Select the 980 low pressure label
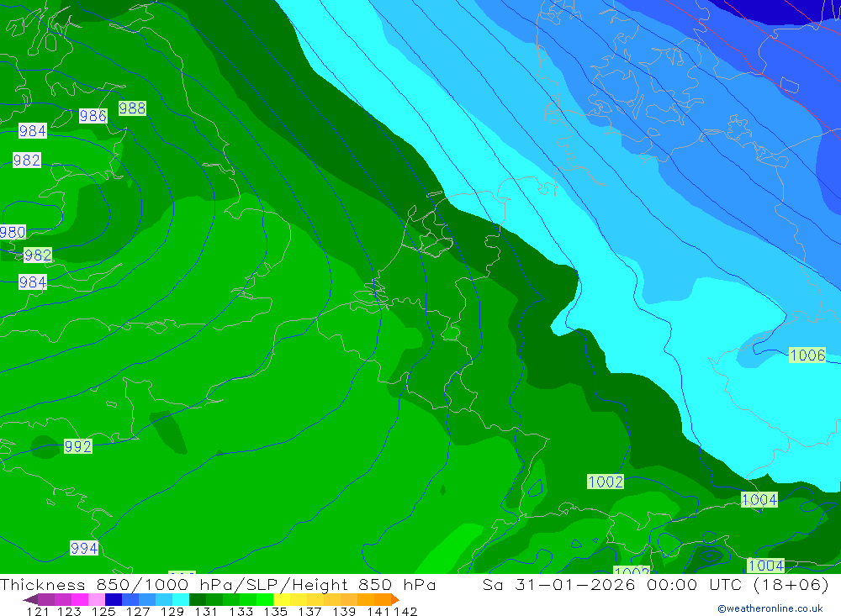The image size is (841, 616). point(13,232)
